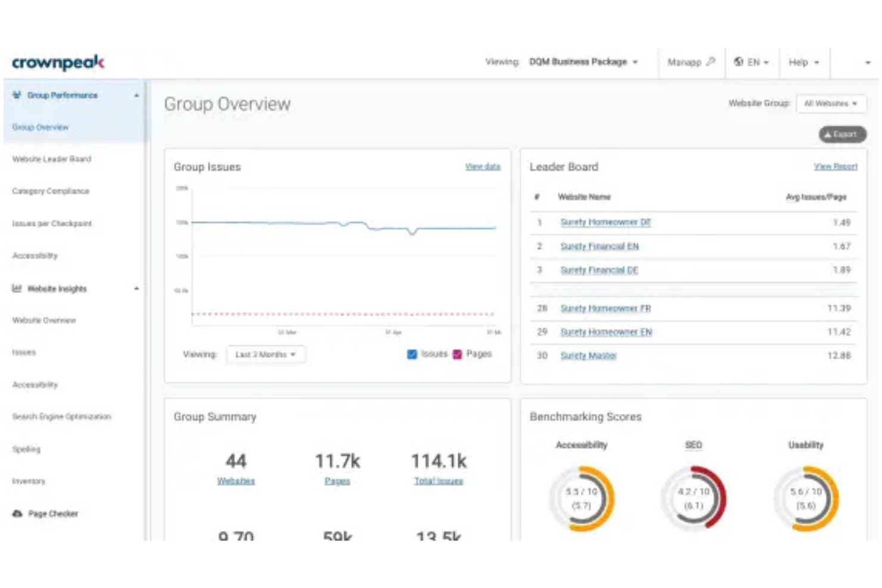
Task: Open Accessibility under Website Insights
Action: click(x=35, y=384)
